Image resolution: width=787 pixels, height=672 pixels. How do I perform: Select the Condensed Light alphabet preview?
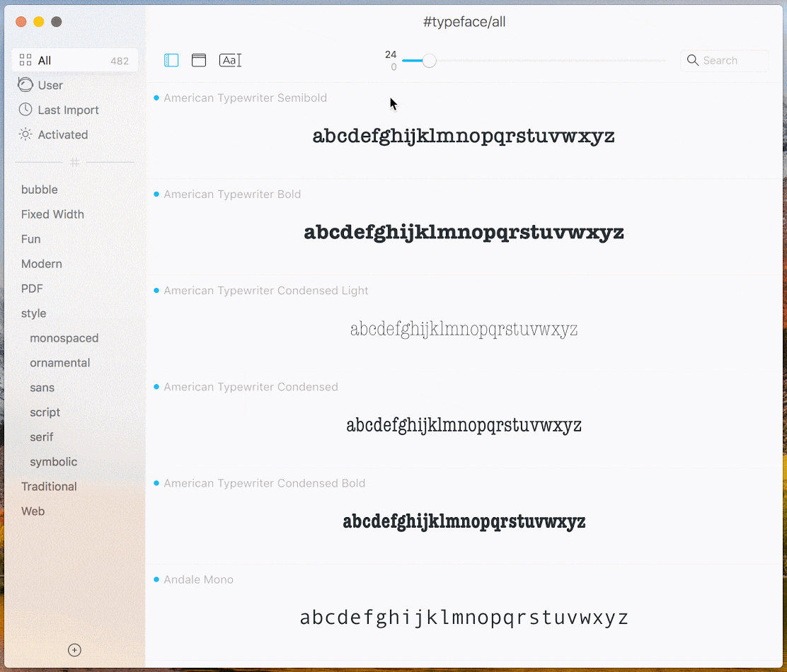(464, 329)
